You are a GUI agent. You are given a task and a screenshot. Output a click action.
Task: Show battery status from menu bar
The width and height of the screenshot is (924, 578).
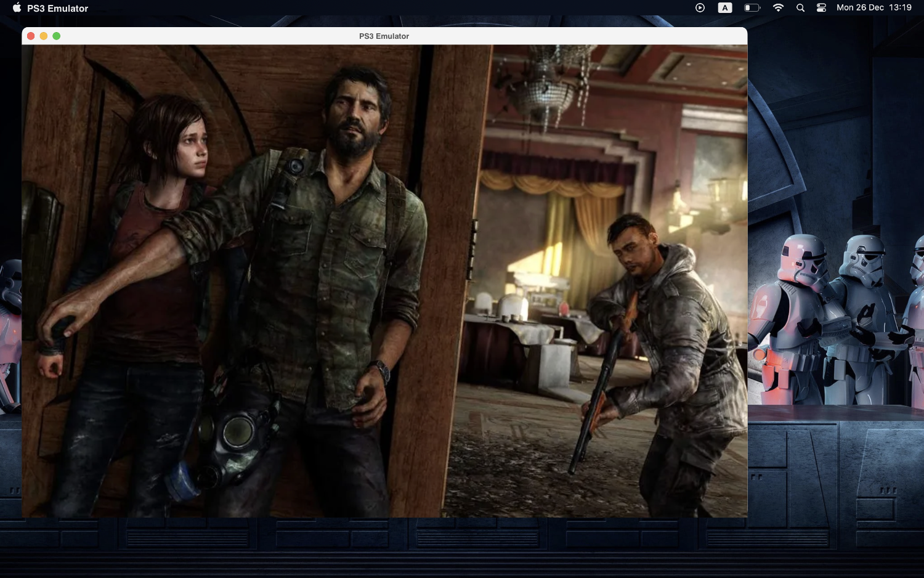click(x=752, y=8)
